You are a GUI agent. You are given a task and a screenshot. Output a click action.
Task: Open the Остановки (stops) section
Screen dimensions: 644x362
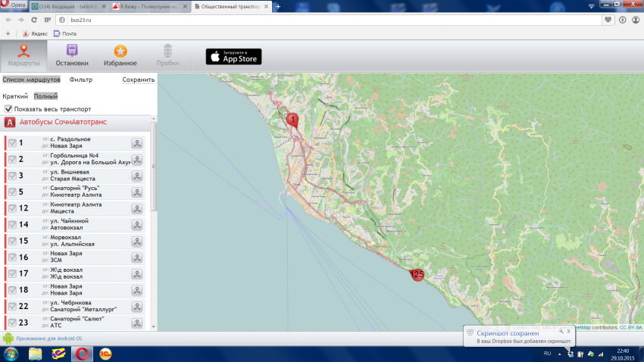coord(72,55)
